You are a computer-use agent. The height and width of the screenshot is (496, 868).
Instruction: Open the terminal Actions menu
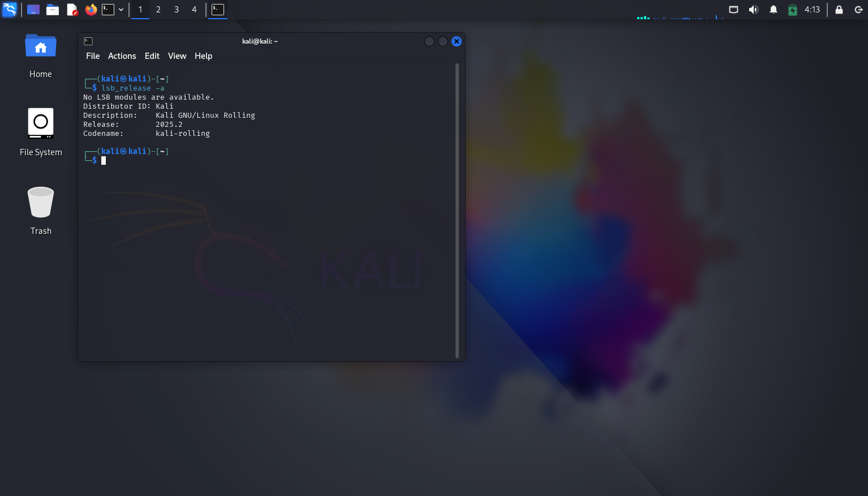[x=122, y=56]
